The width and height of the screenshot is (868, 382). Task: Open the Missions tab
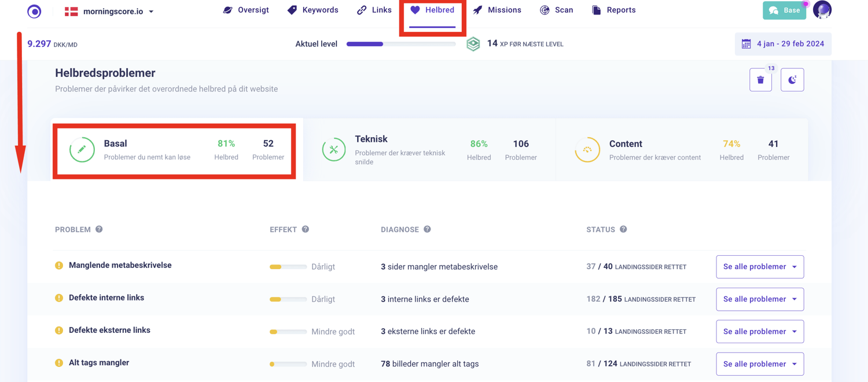point(497,10)
